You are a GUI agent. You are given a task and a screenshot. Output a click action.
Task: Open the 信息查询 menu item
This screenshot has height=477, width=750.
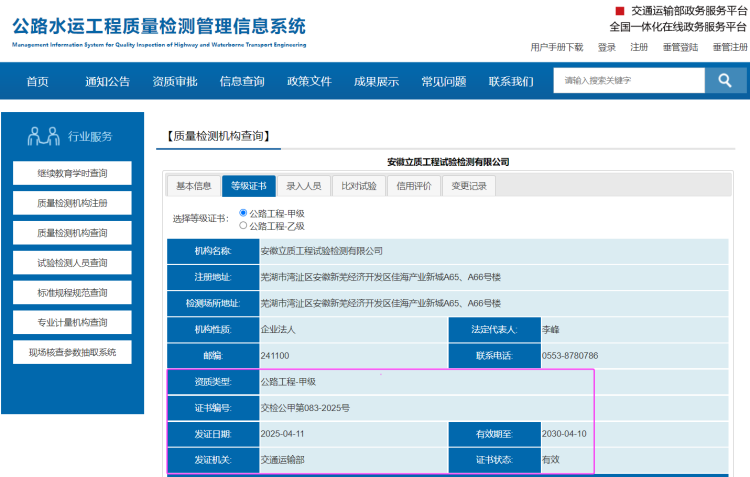click(242, 81)
